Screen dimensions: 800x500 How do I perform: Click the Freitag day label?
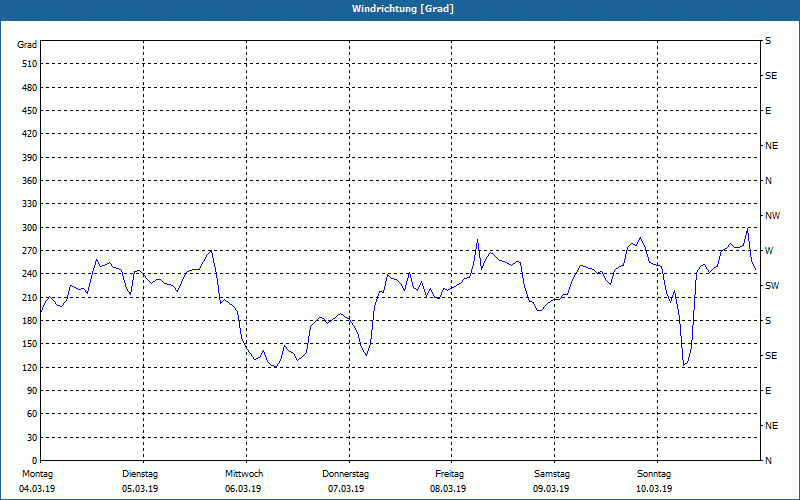tap(449, 474)
